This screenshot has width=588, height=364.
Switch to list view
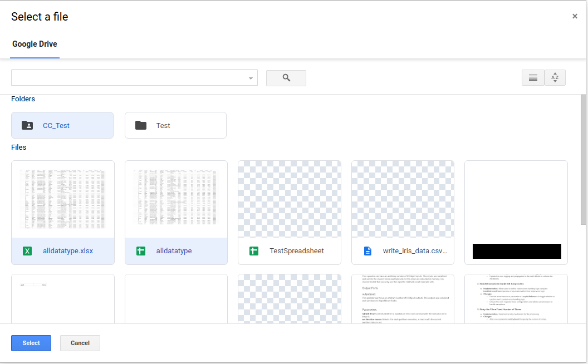[533, 77]
